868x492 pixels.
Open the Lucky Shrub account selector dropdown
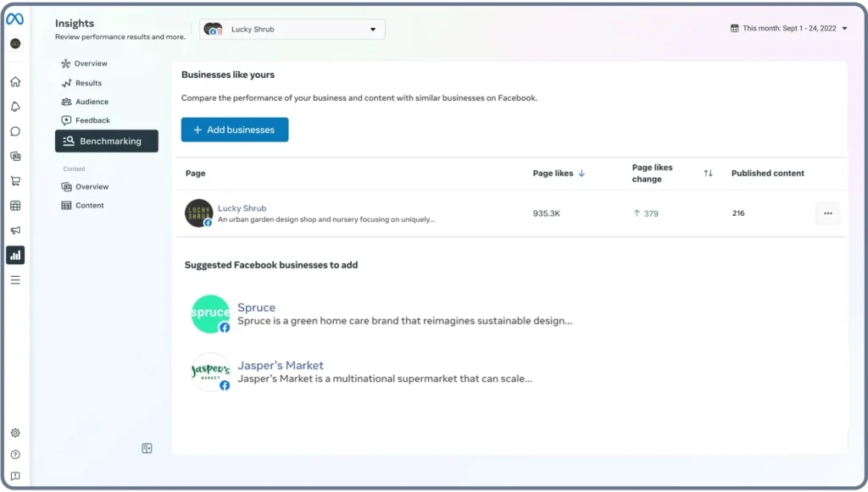pyautogui.click(x=292, y=30)
